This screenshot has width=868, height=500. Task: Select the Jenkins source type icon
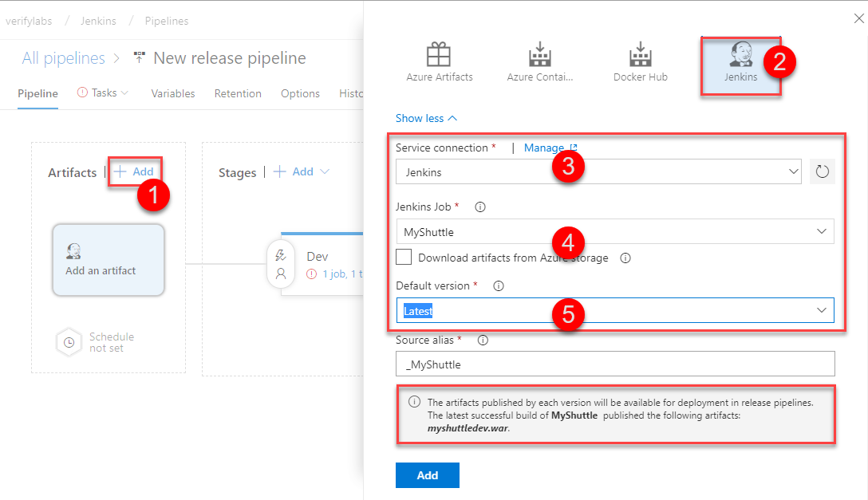pyautogui.click(x=740, y=54)
